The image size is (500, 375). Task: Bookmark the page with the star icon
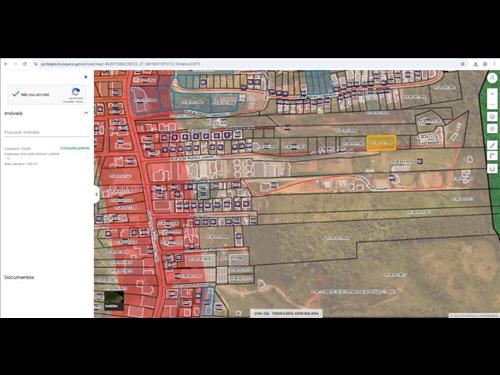[x=463, y=64]
